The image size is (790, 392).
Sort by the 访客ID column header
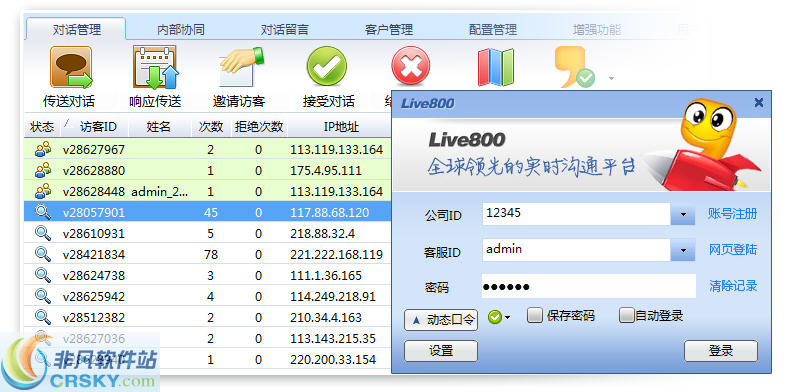point(95,127)
